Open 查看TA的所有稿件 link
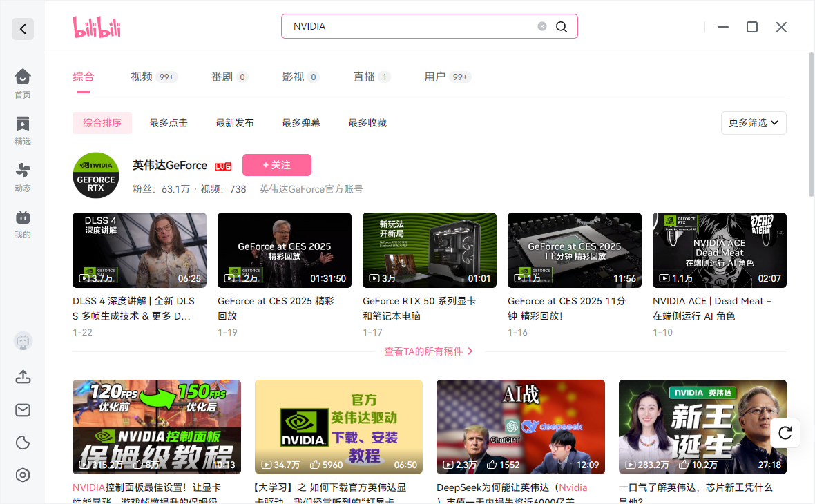Viewport: 815px width, 504px height. click(429, 351)
